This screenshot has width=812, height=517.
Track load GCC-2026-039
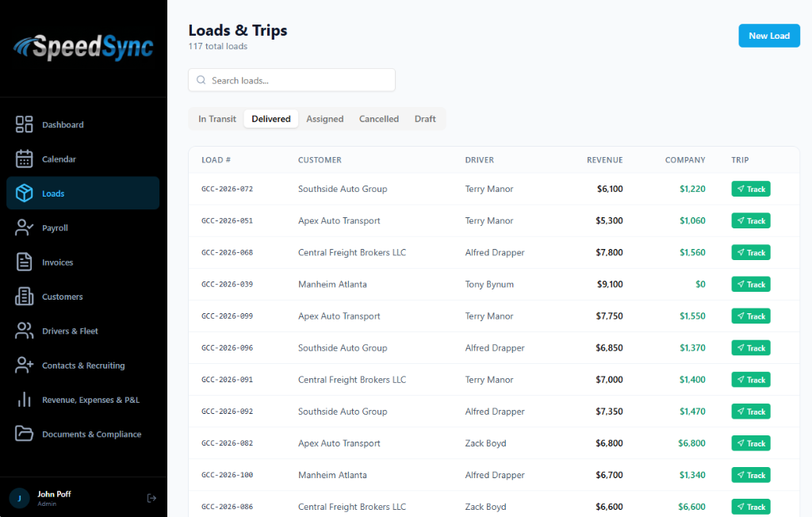[x=751, y=285]
